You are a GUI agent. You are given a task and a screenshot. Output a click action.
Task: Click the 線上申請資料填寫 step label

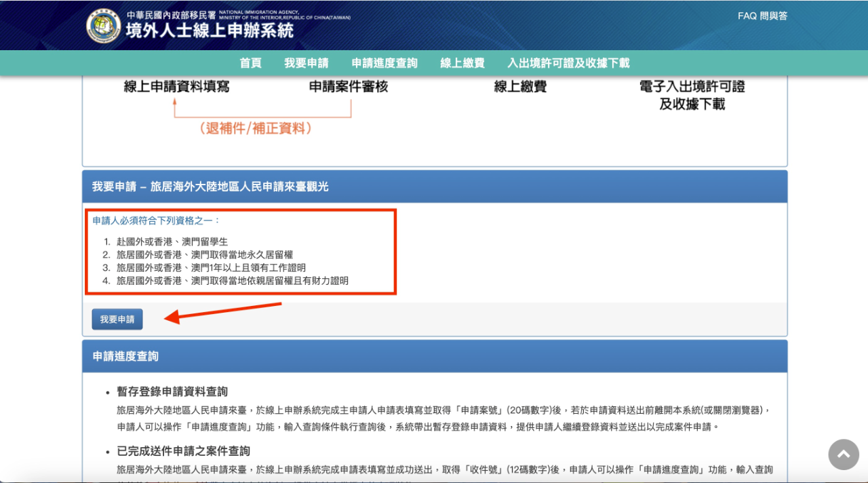point(176,87)
